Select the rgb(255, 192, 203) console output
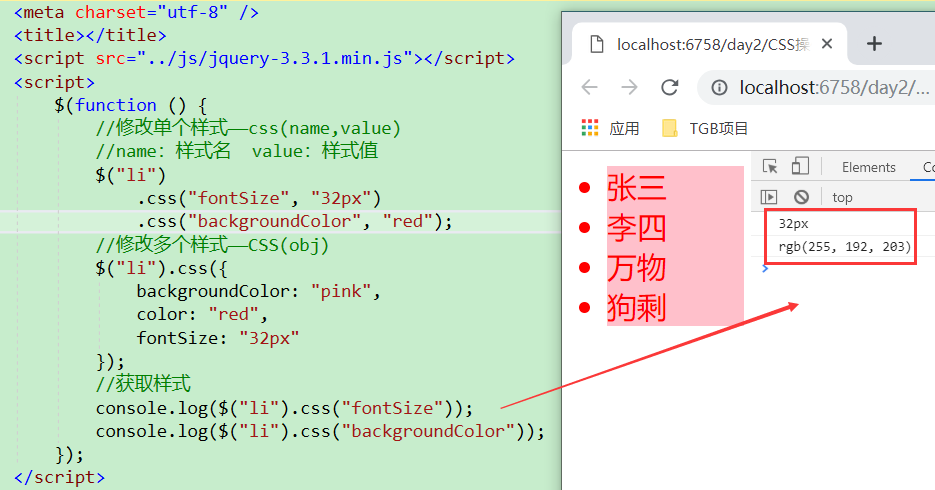 point(844,247)
